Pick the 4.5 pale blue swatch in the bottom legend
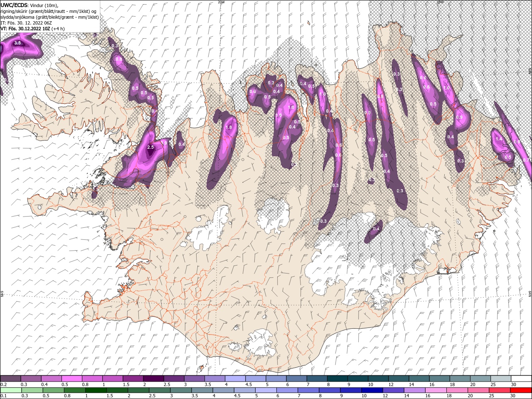The width and height of the screenshot is (532, 399). (x=244, y=390)
